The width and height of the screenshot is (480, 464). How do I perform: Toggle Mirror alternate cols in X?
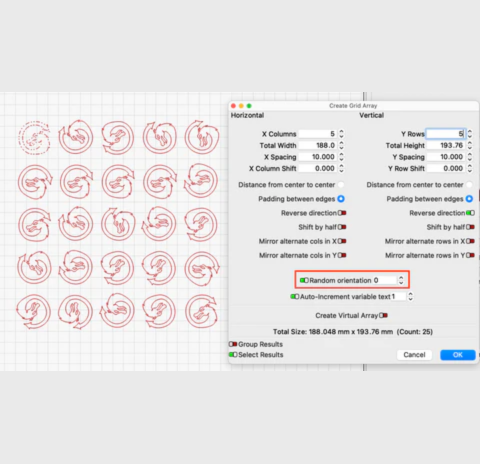coord(342,241)
